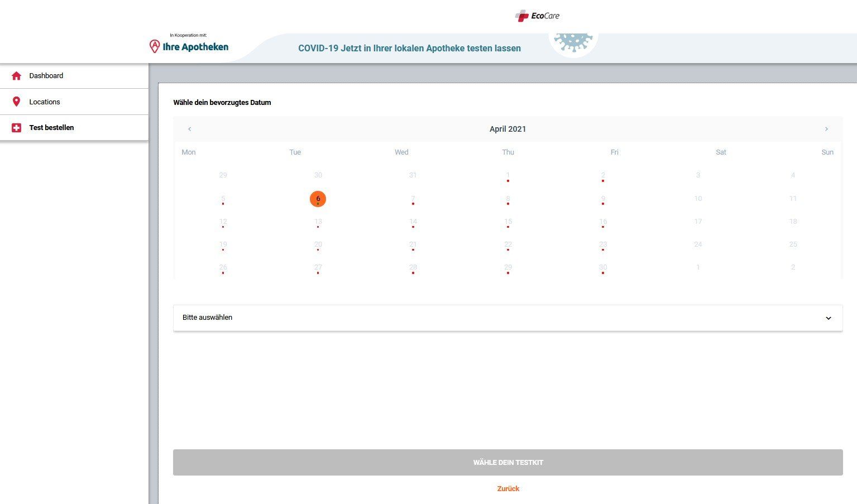The width and height of the screenshot is (857, 504).
Task: Choose date 9 in the calendar
Action: pyautogui.click(x=603, y=199)
